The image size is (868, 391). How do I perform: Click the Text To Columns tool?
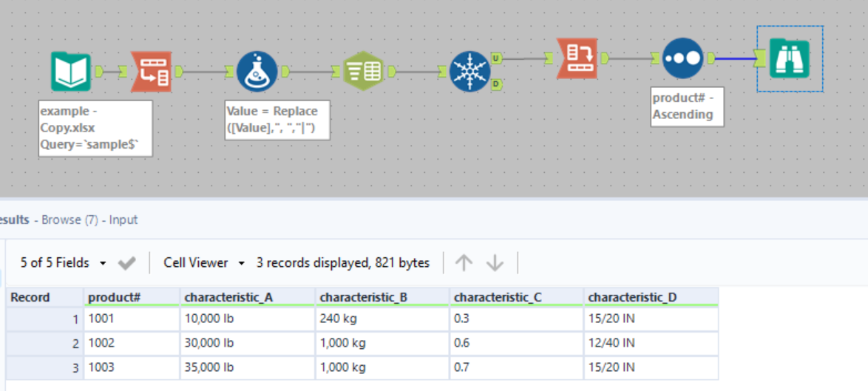(362, 72)
